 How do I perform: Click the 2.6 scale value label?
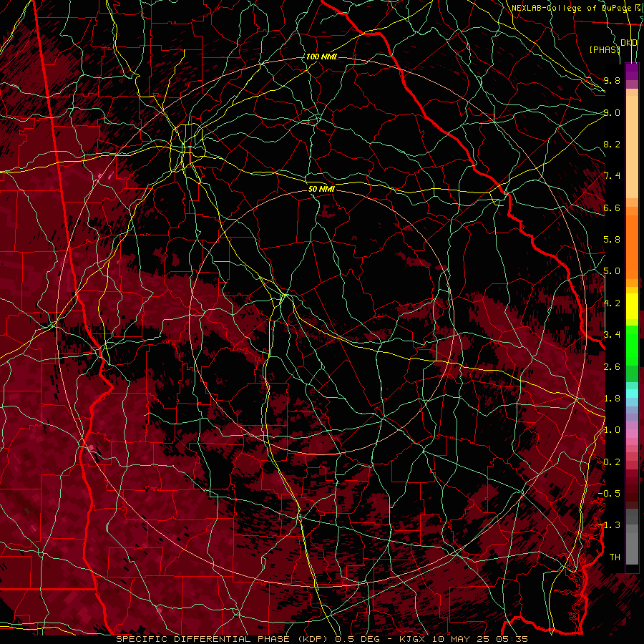pyautogui.click(x=612, y=367)
